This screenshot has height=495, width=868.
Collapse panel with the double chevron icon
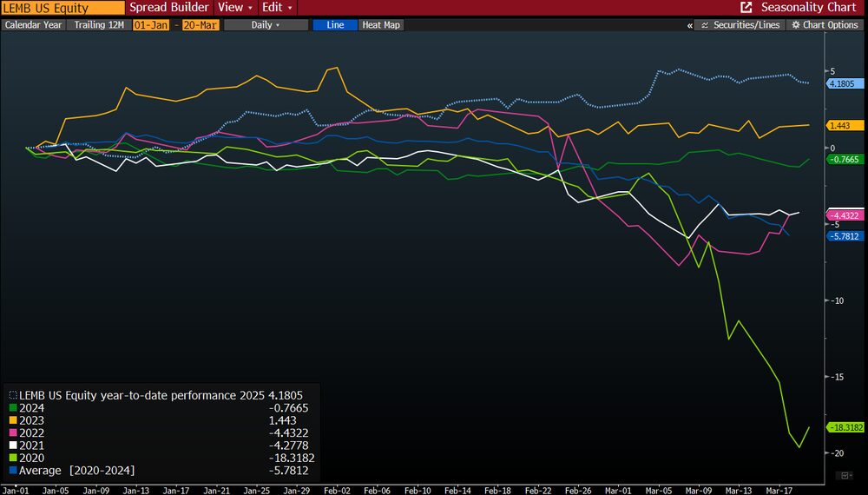[x=690, y=25]
